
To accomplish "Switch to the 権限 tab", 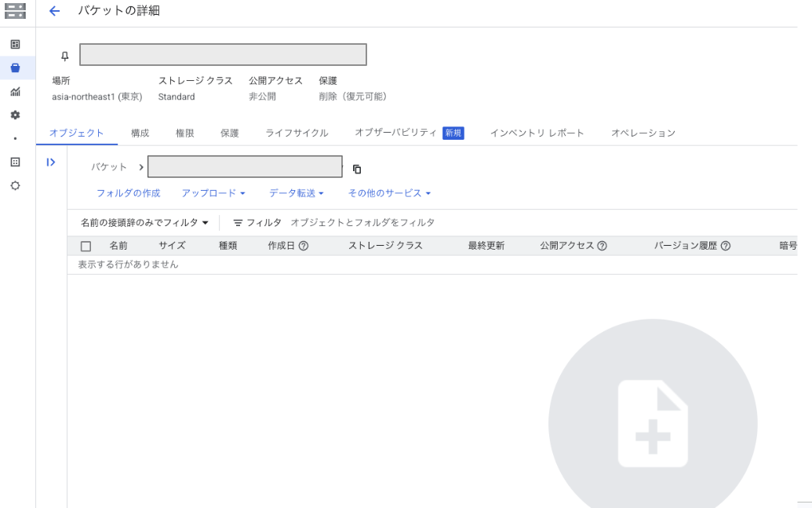I will [x=184, y=133].
